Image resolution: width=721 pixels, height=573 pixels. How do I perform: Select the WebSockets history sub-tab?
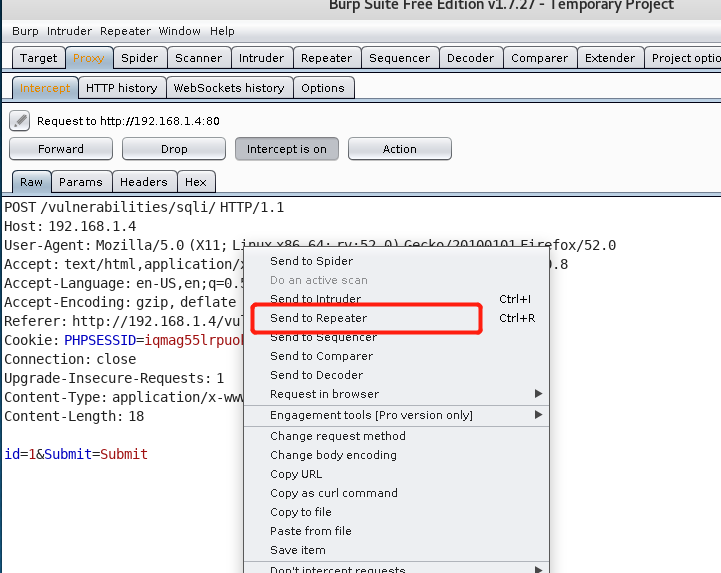coord(229,88)
